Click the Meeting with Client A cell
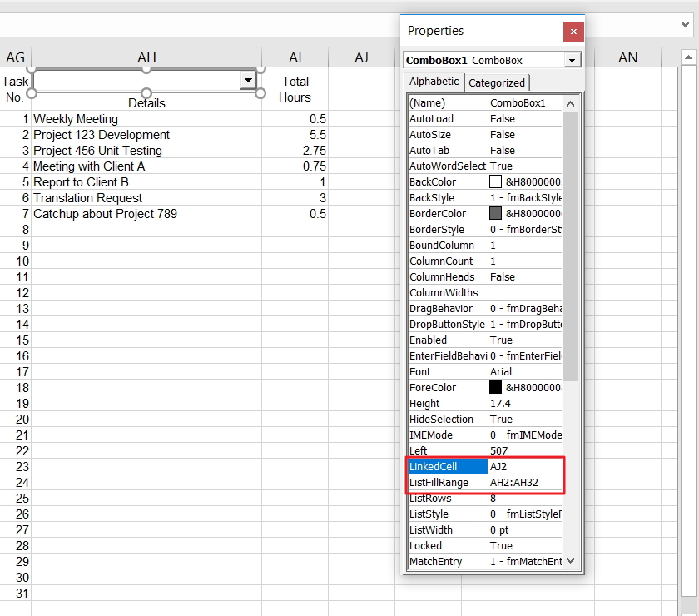Viewport: 699px width, 616px height. click(146, 166)
